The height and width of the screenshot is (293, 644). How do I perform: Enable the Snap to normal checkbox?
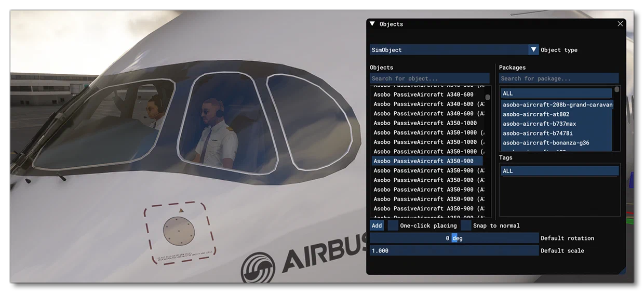pyautogui.click(x=466, y=225)
